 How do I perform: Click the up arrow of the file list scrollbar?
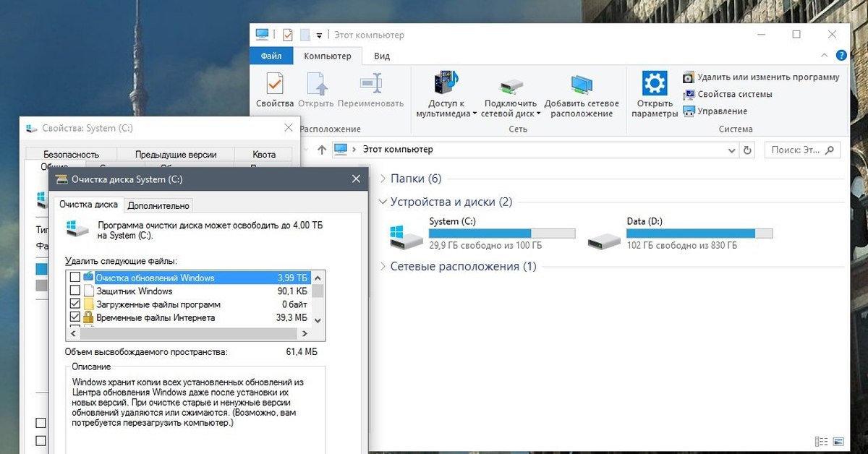pyautogui.click(x=318, y=277)
